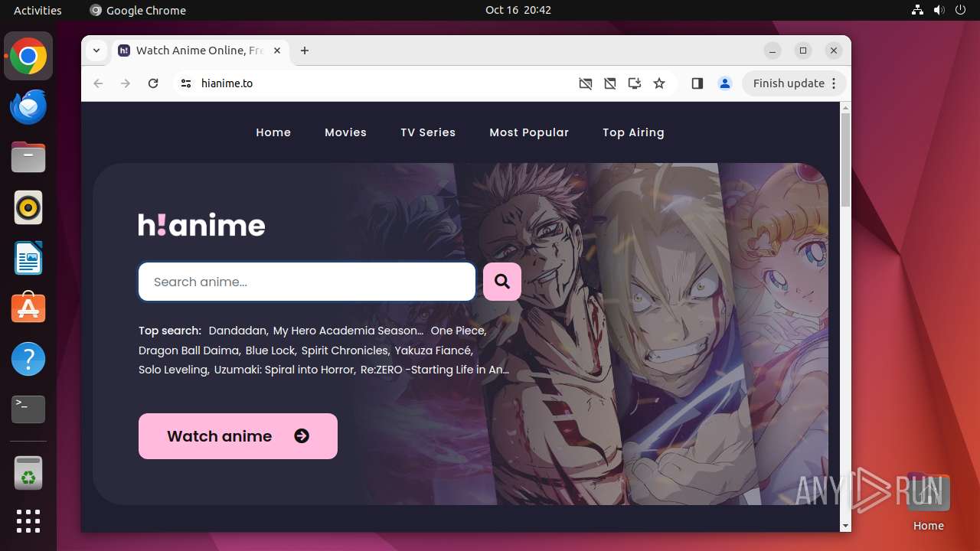Image resolution: width=980 pixels, height=551 pixels.
Task: Open the volume tray icon
Action: 939,10
